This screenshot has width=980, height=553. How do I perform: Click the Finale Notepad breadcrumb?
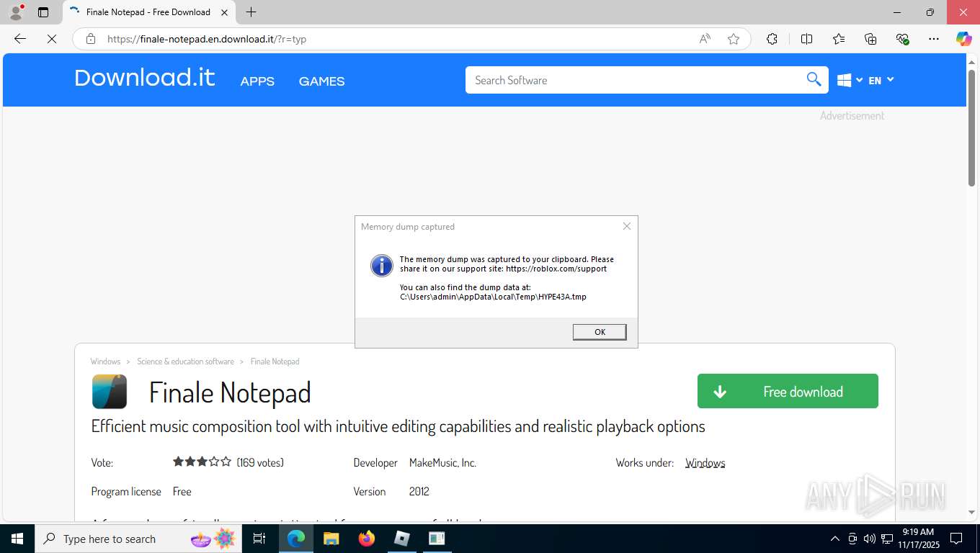pos(275,361)
